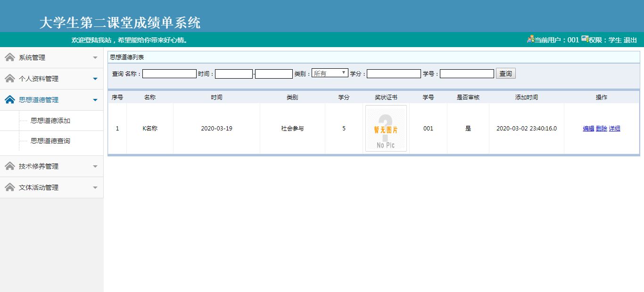This screenshot has width=644, height=292.
Task: Open 思想道德管理 menu section
Action: click(x=51, y=100)
